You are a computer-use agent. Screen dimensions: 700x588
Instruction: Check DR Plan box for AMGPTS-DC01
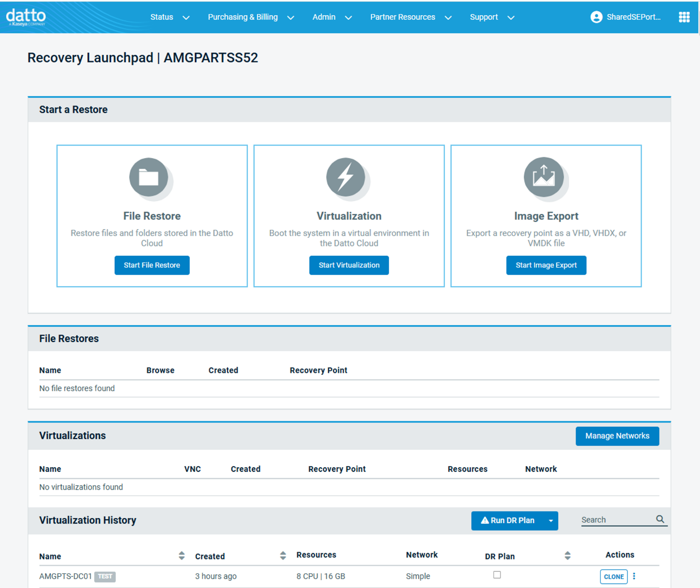coord(497,575)
